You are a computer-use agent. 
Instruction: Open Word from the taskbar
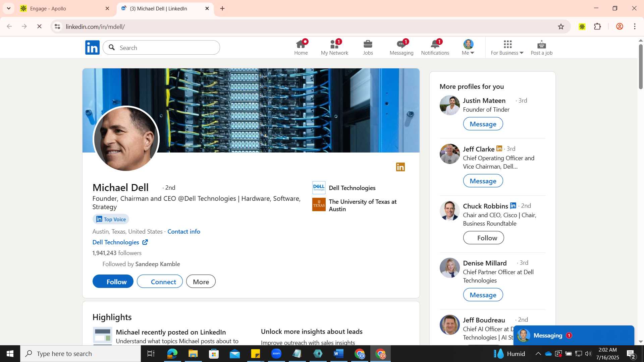point(339,354)
